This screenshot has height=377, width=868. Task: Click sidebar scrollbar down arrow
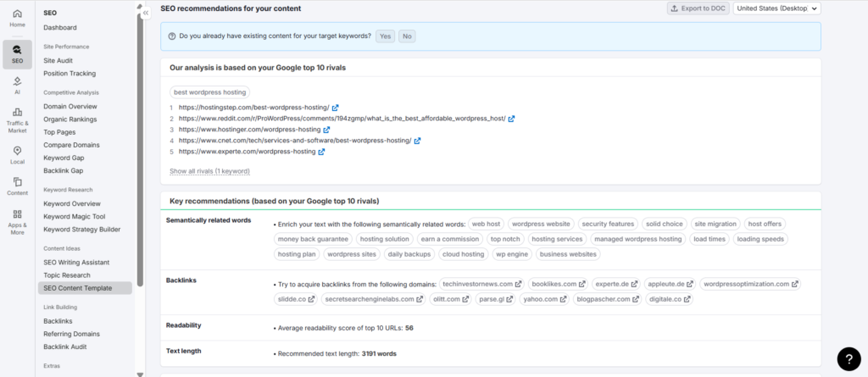[x=140, y=374]
